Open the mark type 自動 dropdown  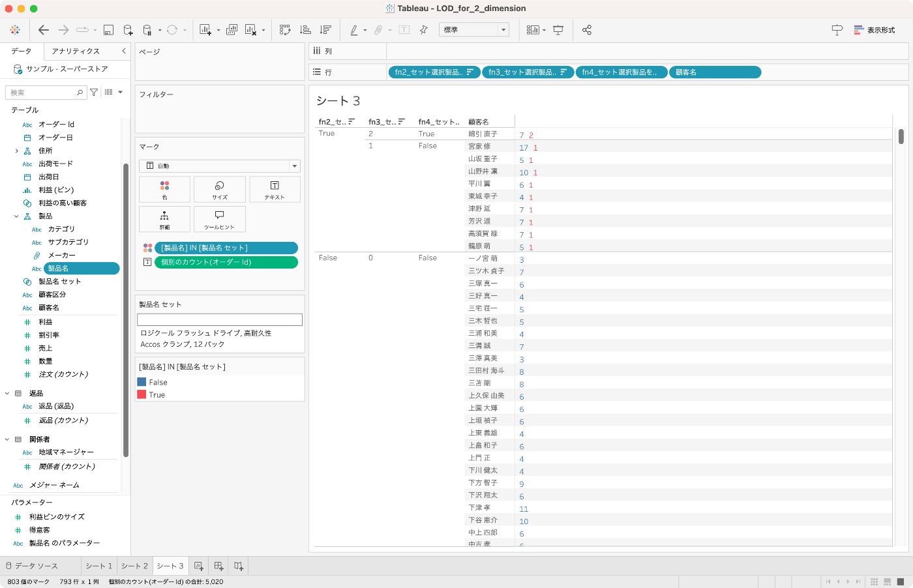[219, 166]
